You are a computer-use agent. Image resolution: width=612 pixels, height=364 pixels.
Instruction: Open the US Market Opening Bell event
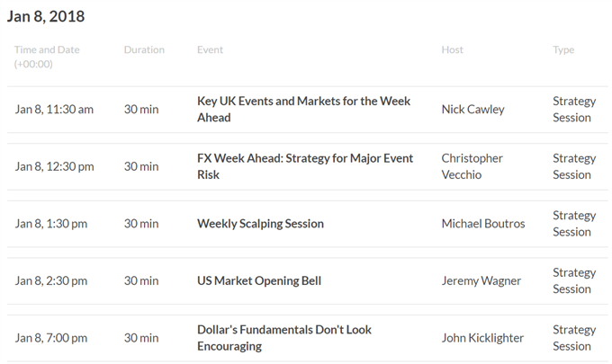pyautogui.click(x=259, y=280)
